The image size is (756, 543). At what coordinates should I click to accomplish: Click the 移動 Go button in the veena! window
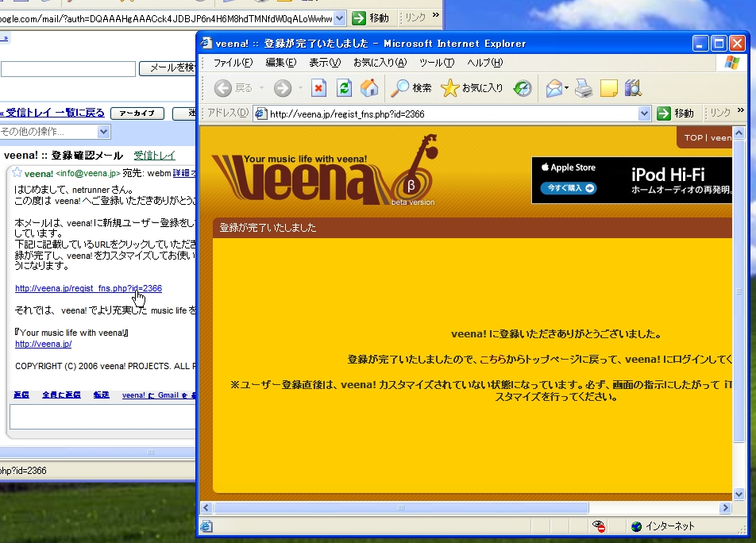click(x=676, y=114)
